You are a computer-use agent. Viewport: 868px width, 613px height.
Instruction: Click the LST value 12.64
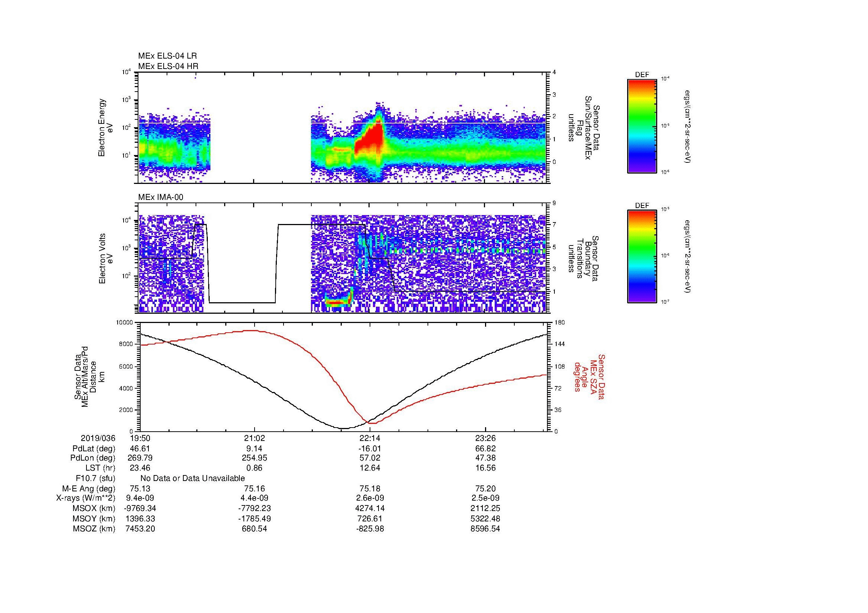(x=370, y=468)
